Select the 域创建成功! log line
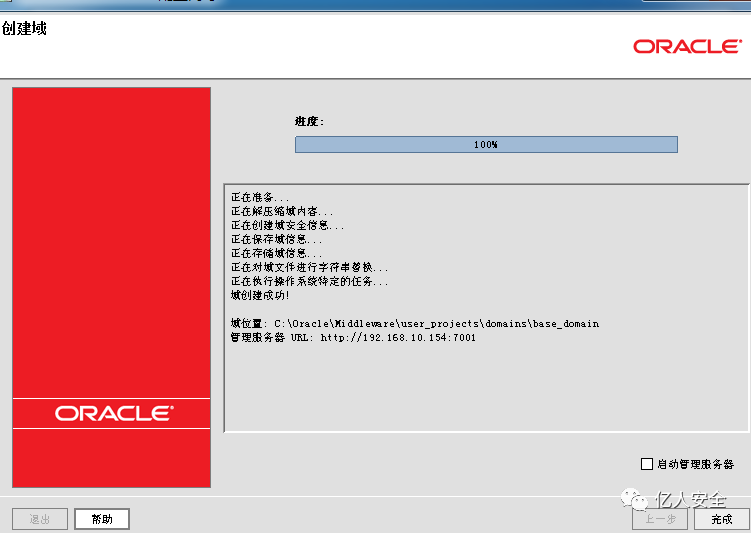The height and width of the screenshot is (533, 751). 260,295
